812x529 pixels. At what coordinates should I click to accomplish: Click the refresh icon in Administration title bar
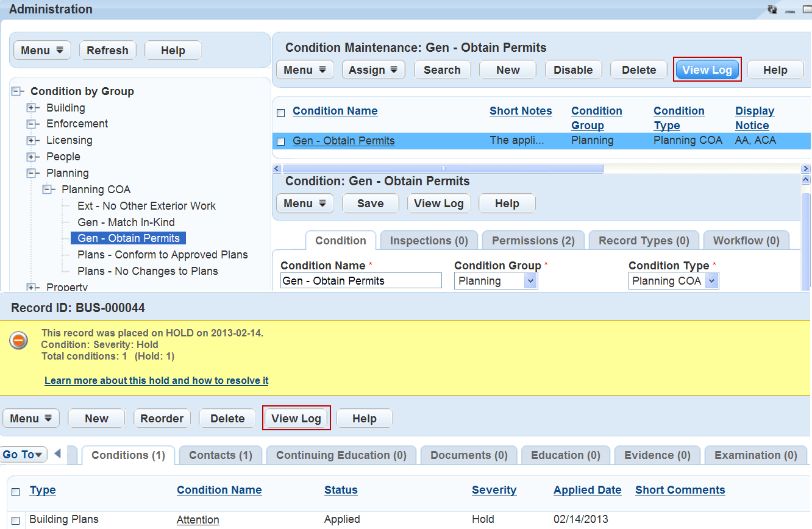click(x=772, y=9)
